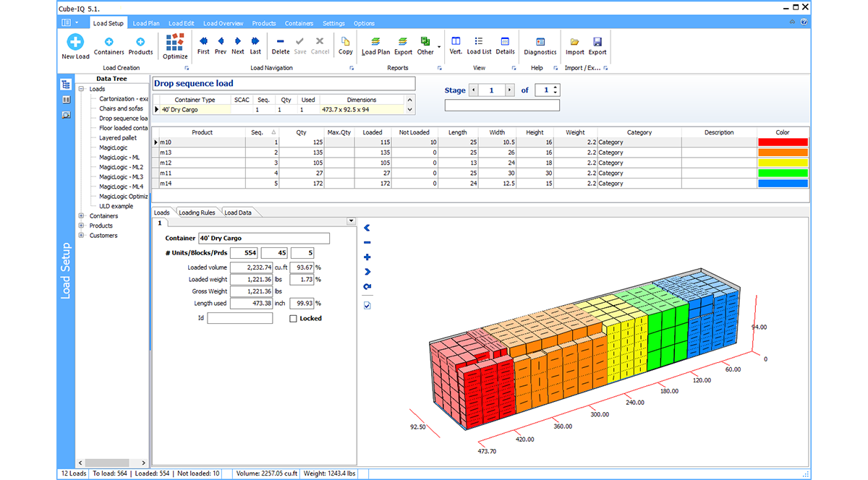The image size is (868, 480).
Task: Go to the Prev load
Action: pos(221,46)
